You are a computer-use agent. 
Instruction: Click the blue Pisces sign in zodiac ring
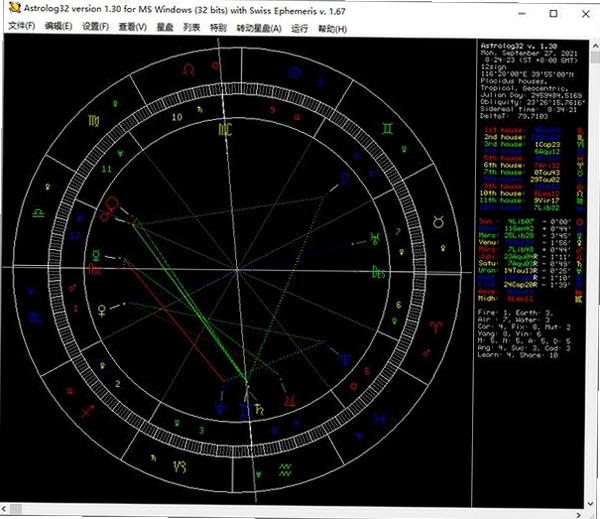[380, 419]
